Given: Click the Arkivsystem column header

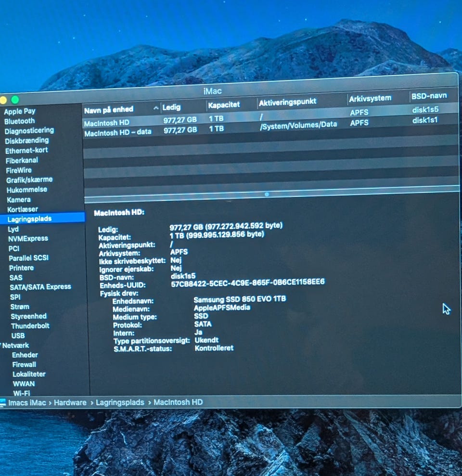Looking at the screenshot, I should point(370,99).
